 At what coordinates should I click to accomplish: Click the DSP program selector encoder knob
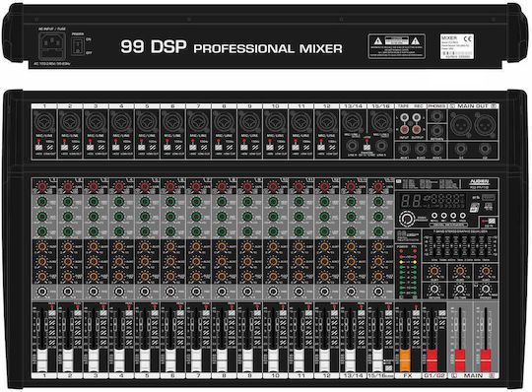407,219
